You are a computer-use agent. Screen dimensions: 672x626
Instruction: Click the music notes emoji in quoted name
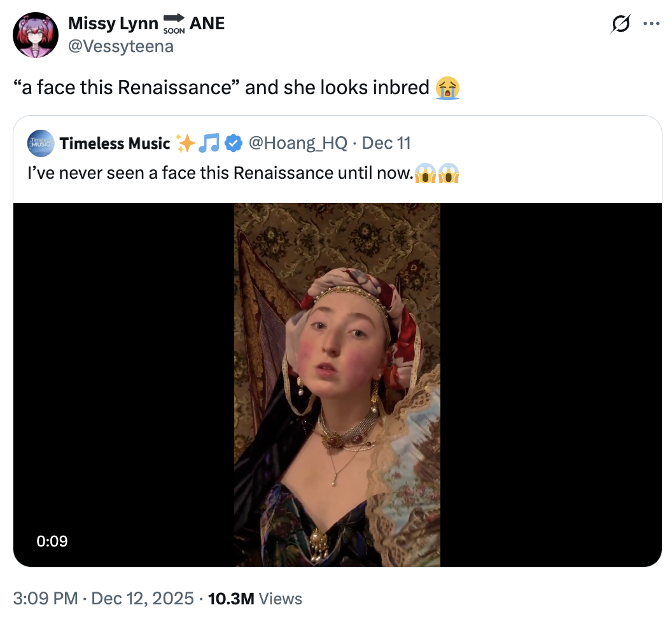tap(208, 144)
